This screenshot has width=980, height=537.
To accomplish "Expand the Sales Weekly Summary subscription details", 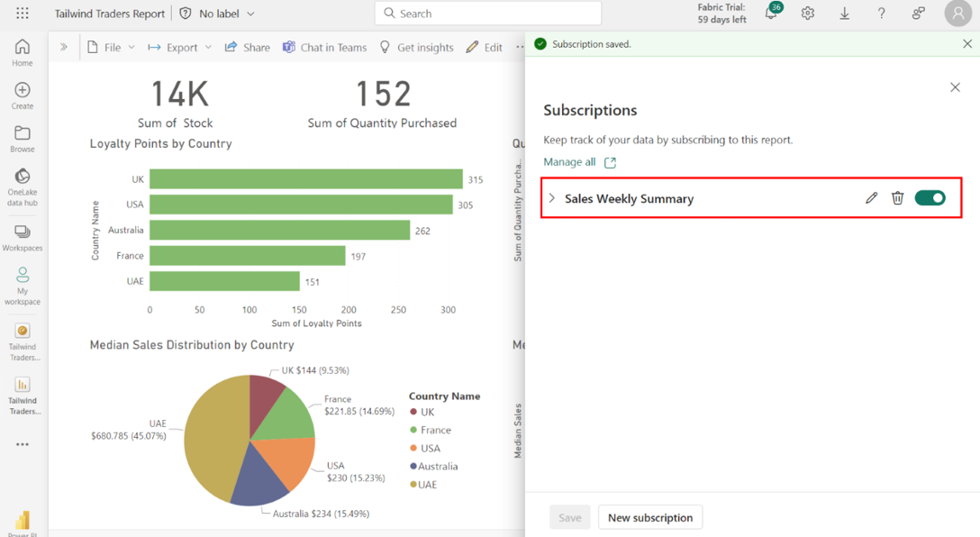I will (552, 198).
